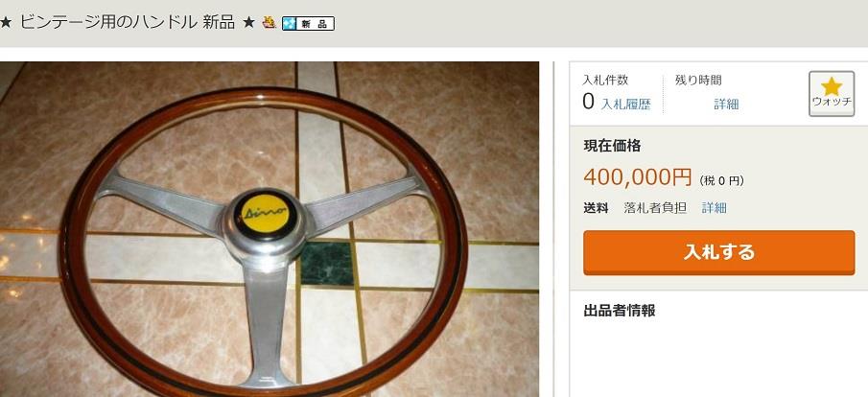Select the 出品者情報 seller info heading
Screen dimensions: 868x397
tap(619, 311)
